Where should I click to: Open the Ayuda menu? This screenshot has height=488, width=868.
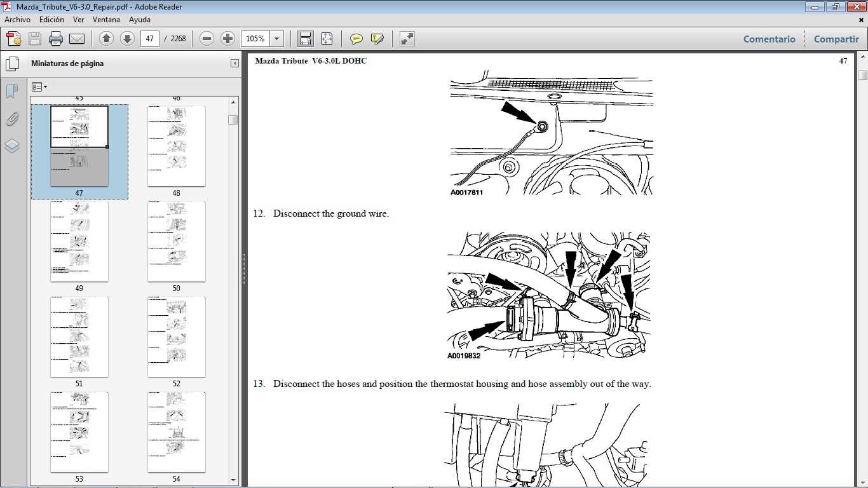pos(139,20)
